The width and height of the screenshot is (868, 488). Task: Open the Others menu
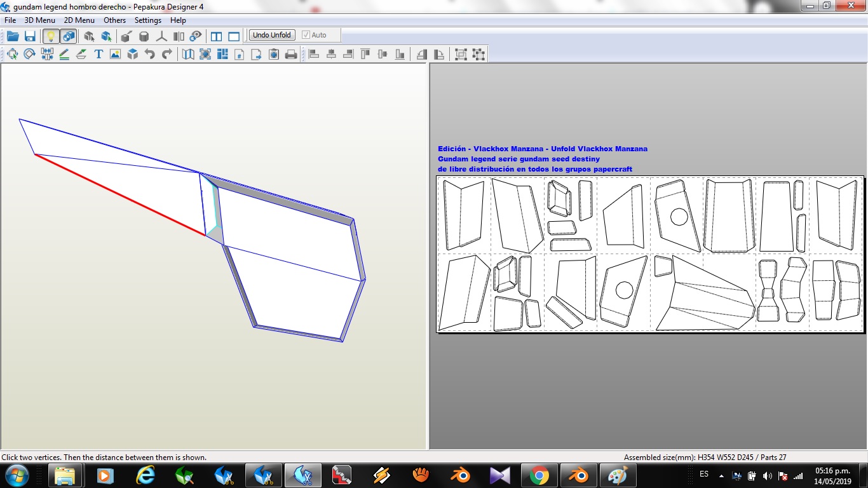115,20
